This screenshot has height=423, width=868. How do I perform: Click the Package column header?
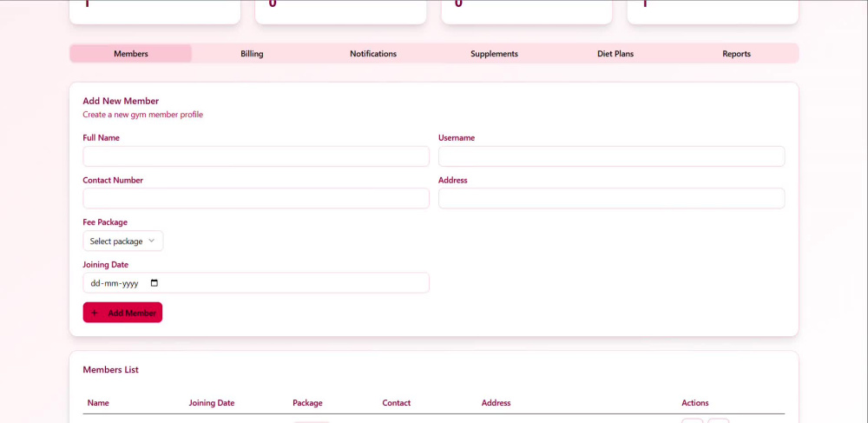[x=307, y=402]
